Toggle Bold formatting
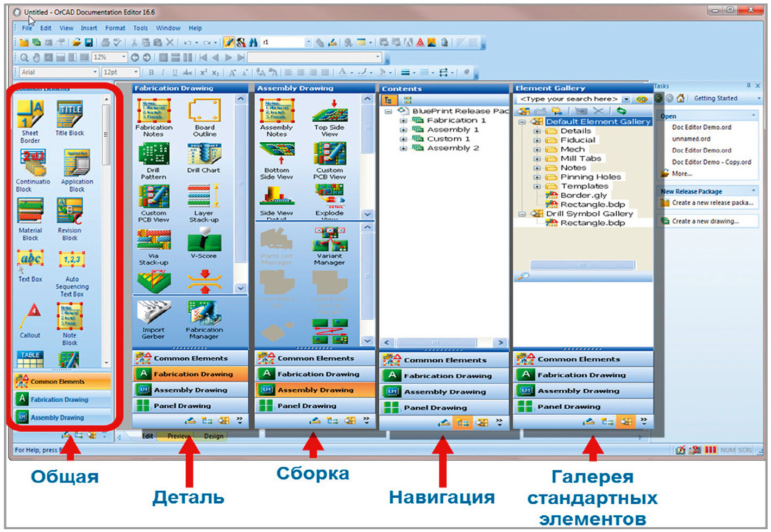This screenshot has height=532, width=771. [151, 72]
